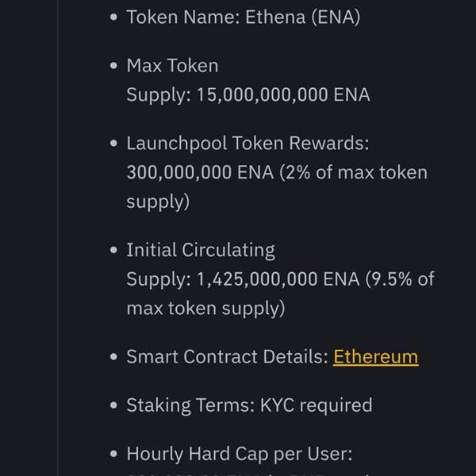
Task: Click the Staking Terms: KYC required line
Action: 250,405
